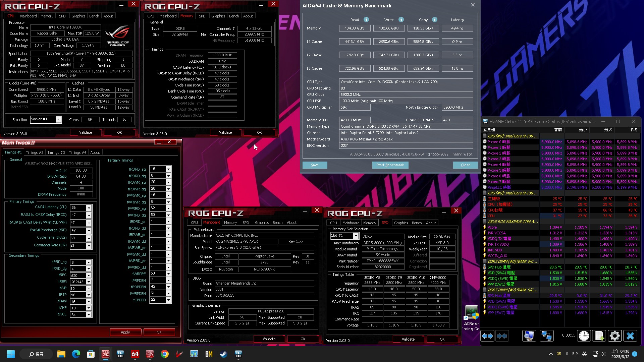Click OK in CPU-Z SPD window
The height and width of the screenshot is (362, 644).
click(442, 339)
